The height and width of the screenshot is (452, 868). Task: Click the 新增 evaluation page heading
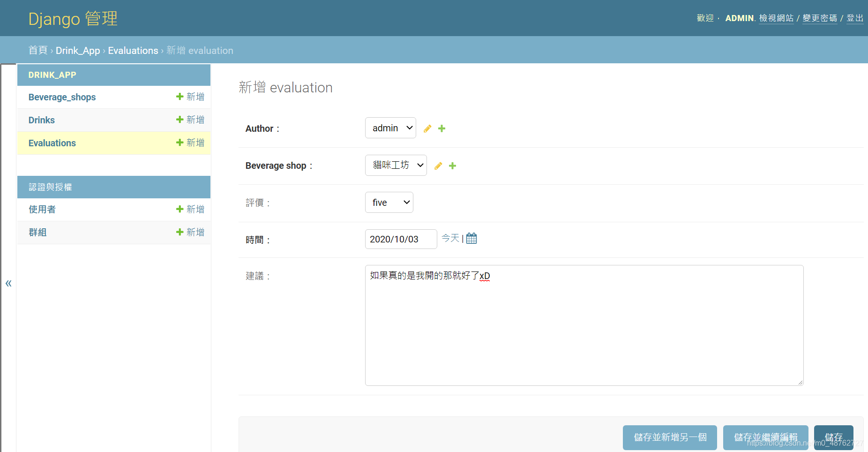(285, 87)
